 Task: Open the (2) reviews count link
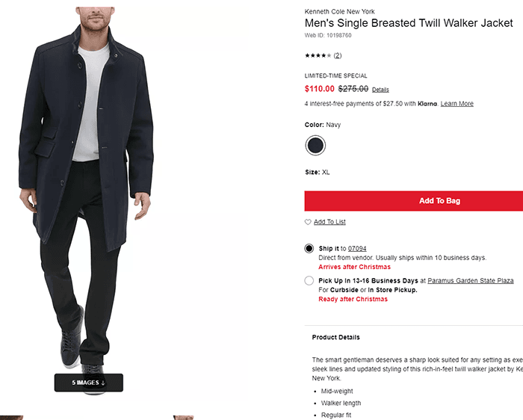click(338, 55)
